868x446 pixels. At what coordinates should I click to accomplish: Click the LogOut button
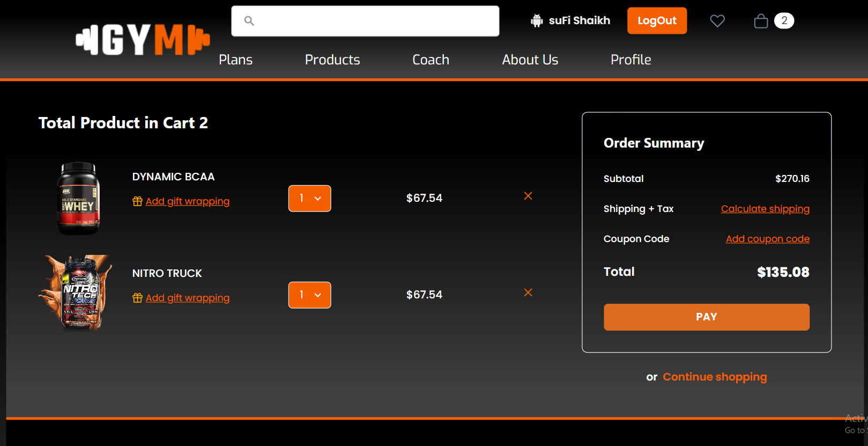(657, 21)
